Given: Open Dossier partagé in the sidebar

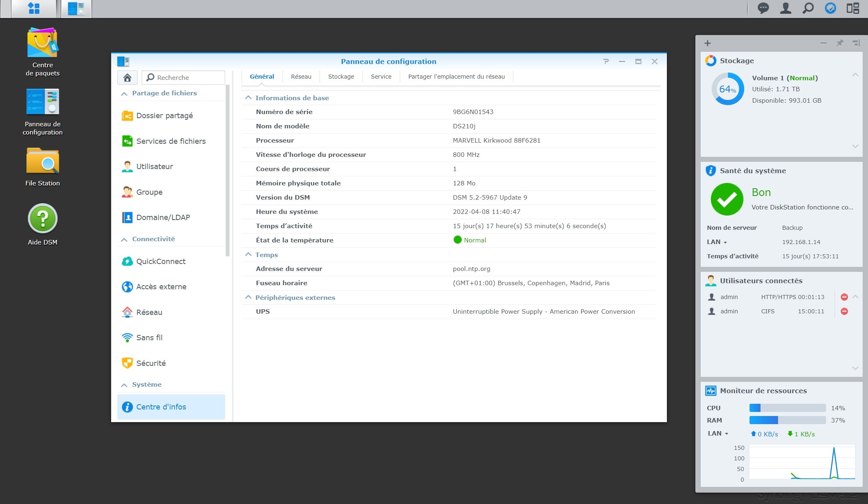Looking at the screenshot, I should (x=164, y=116).
